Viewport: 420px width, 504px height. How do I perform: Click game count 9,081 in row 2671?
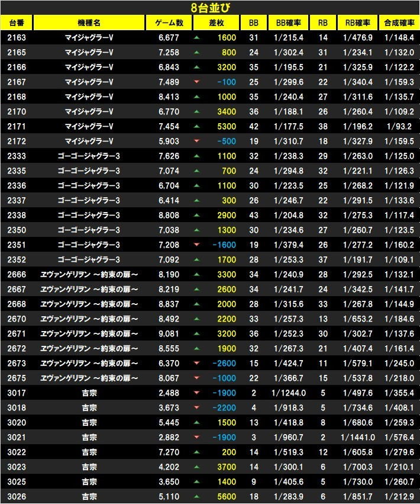pyautogui.click(x=169, y=333)
